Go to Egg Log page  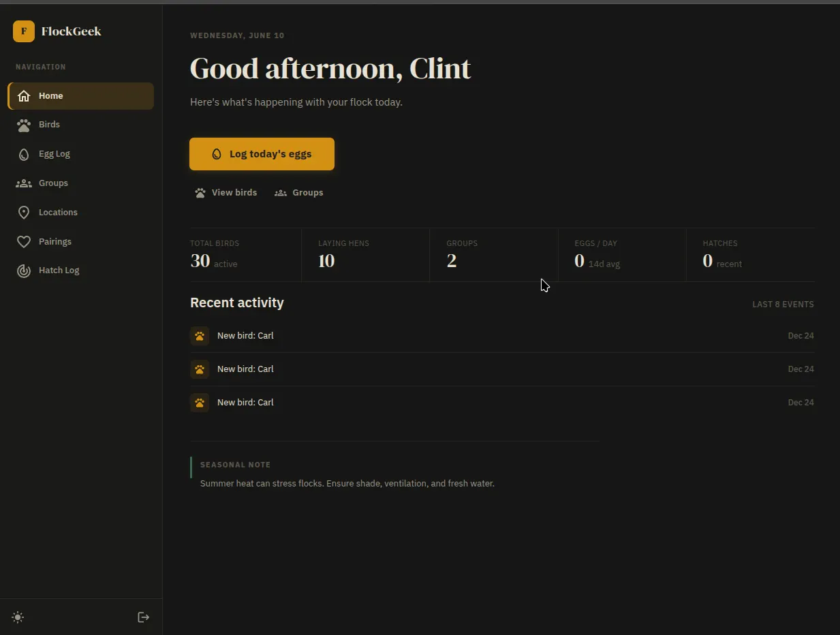tap(80, 154)
